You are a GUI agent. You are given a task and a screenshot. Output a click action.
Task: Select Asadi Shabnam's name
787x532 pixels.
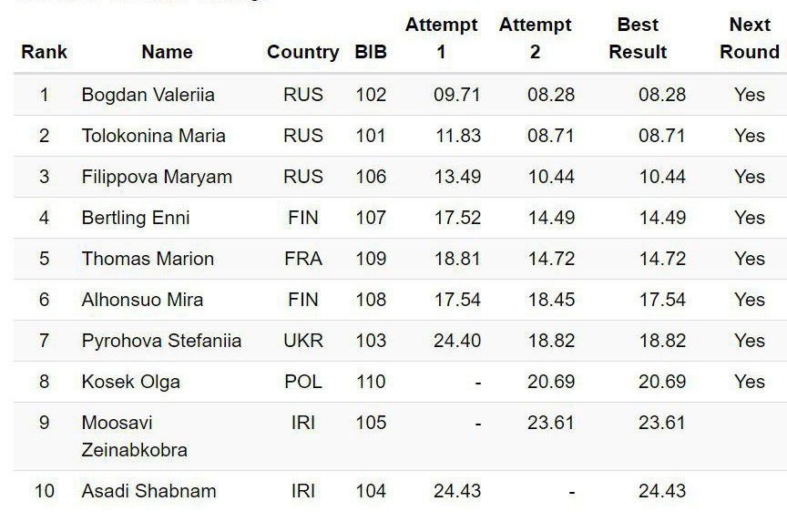(x=148, y=491)
